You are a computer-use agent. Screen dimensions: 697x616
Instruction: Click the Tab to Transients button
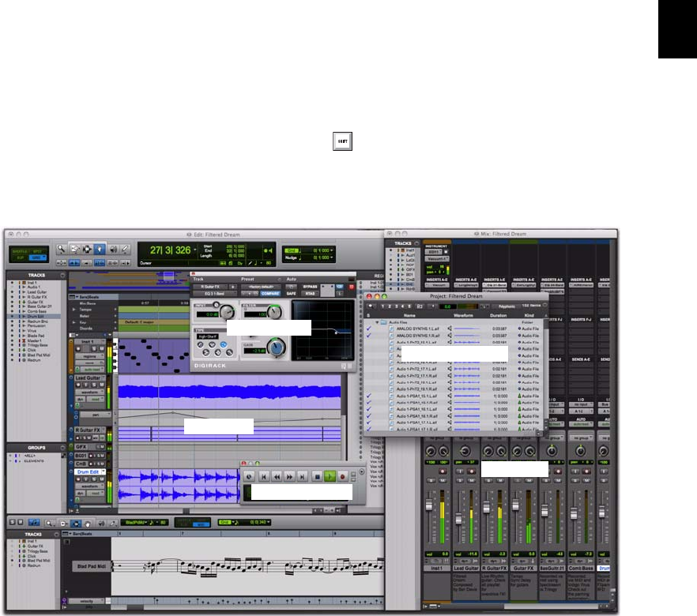(x=73, y=263)
